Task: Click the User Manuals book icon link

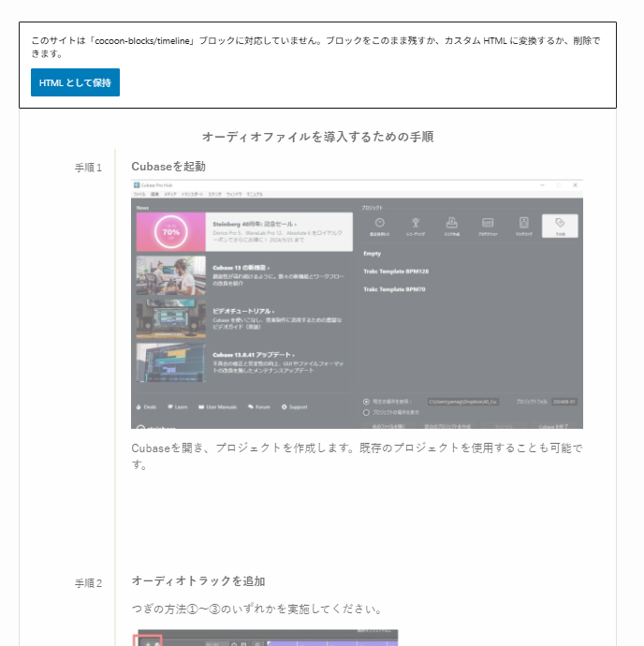Action: (x=217, y=407)
